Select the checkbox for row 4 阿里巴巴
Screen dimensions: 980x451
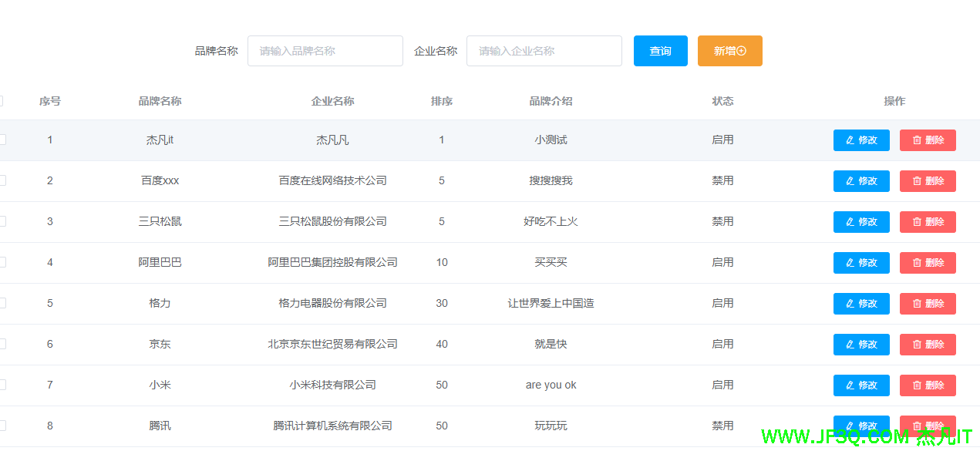2,262
